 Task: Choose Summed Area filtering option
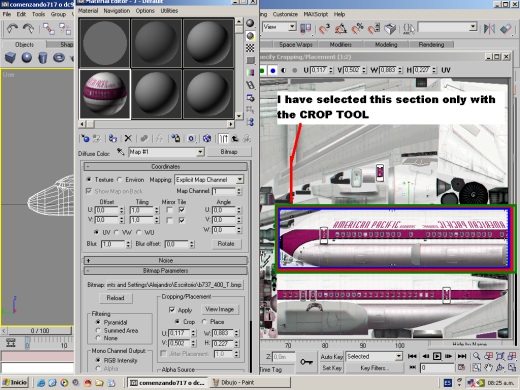pos(98,330)
